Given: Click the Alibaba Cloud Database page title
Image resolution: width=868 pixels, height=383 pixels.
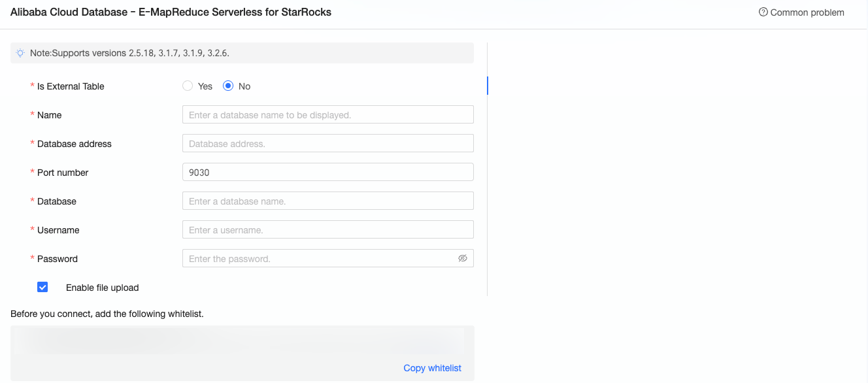Looking at the screenshot, I should (x=171, y=12).
